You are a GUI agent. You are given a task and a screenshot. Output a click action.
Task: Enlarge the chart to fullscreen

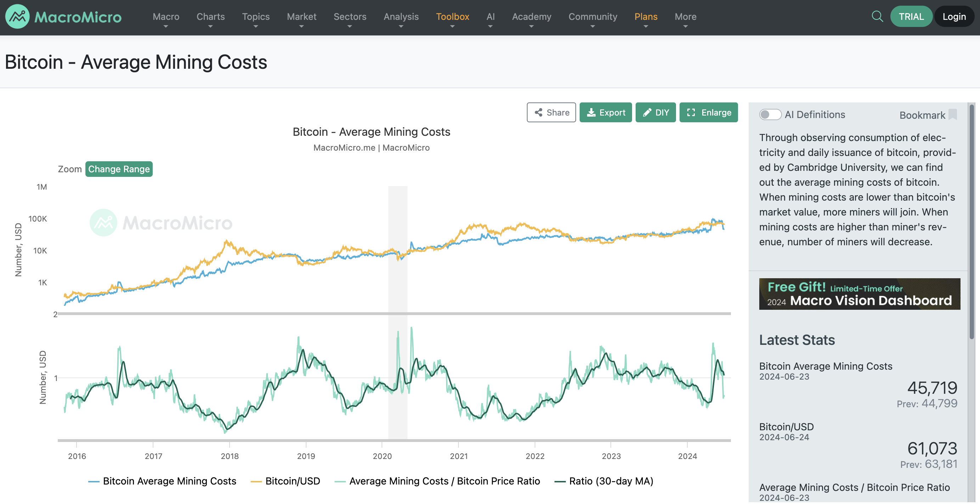(x=708, y=113)
